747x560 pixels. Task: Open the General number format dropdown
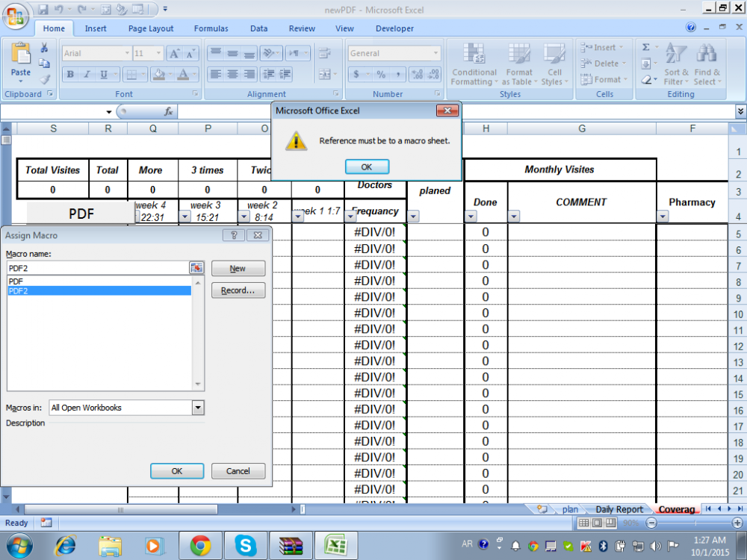pos(436,53)
